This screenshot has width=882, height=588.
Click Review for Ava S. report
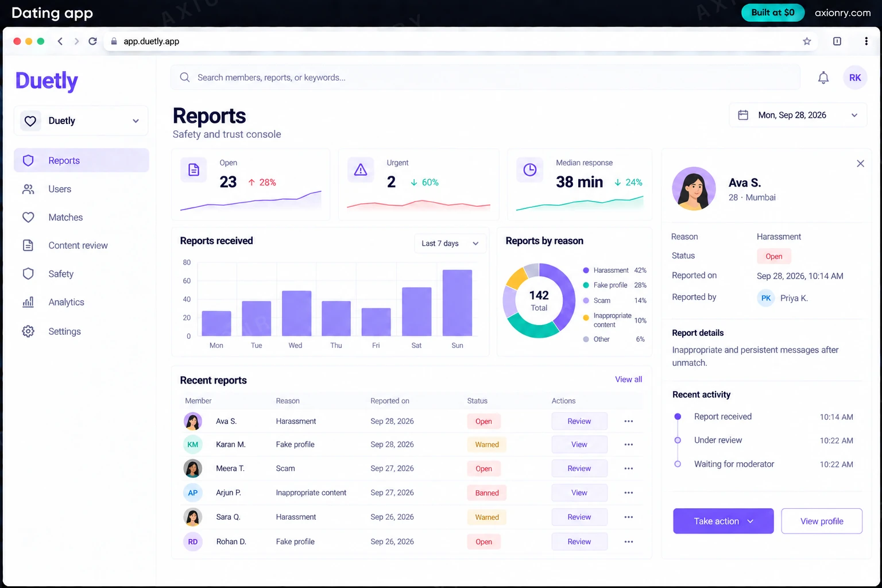coord(579,421)
